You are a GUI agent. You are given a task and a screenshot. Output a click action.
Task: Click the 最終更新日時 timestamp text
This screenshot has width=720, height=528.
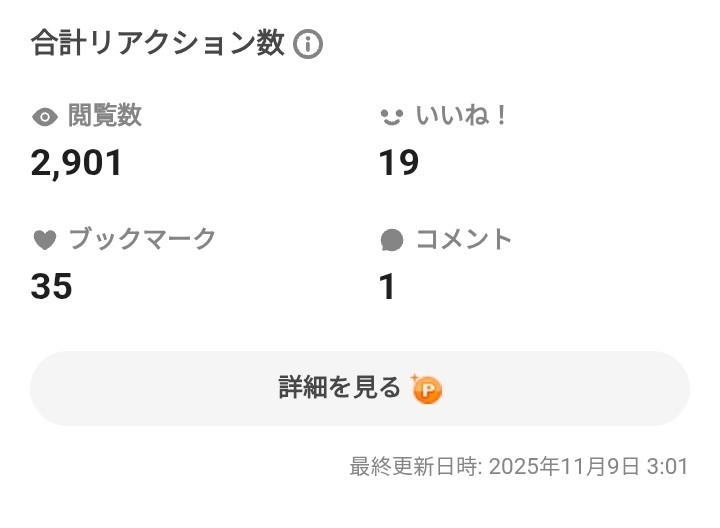pyautogui.click(x=415, y=467)
